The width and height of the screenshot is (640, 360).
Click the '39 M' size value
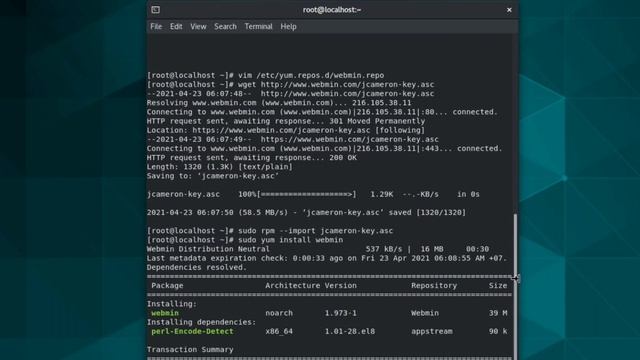point(498,313)
